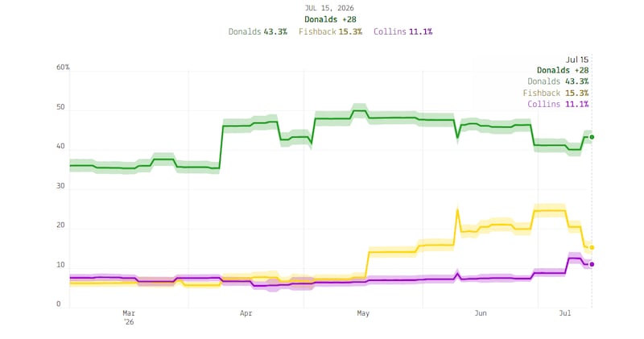This screenshot has width=644, height=339.
Task: Select the Donalds 43.3% header legend
Action: coord(258,31)
